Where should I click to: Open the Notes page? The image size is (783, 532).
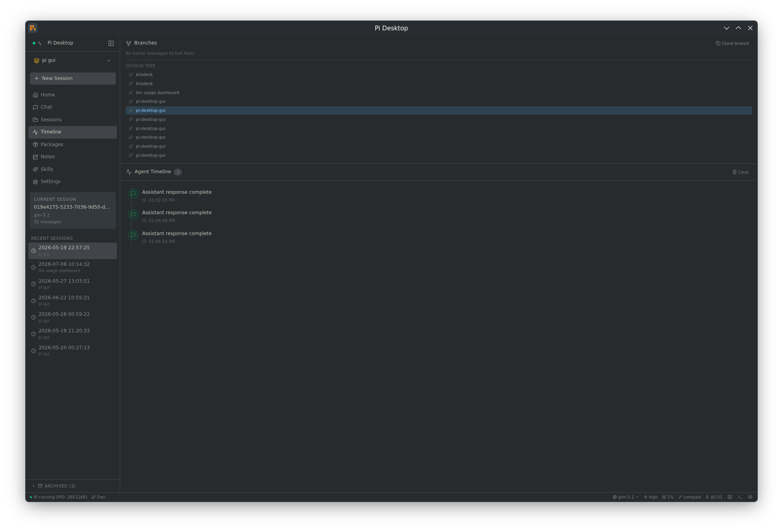[x=72, y=157]
